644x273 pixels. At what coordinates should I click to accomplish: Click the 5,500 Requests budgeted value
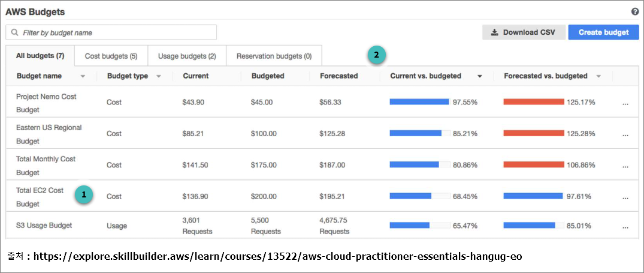click(x=266, y=226)
